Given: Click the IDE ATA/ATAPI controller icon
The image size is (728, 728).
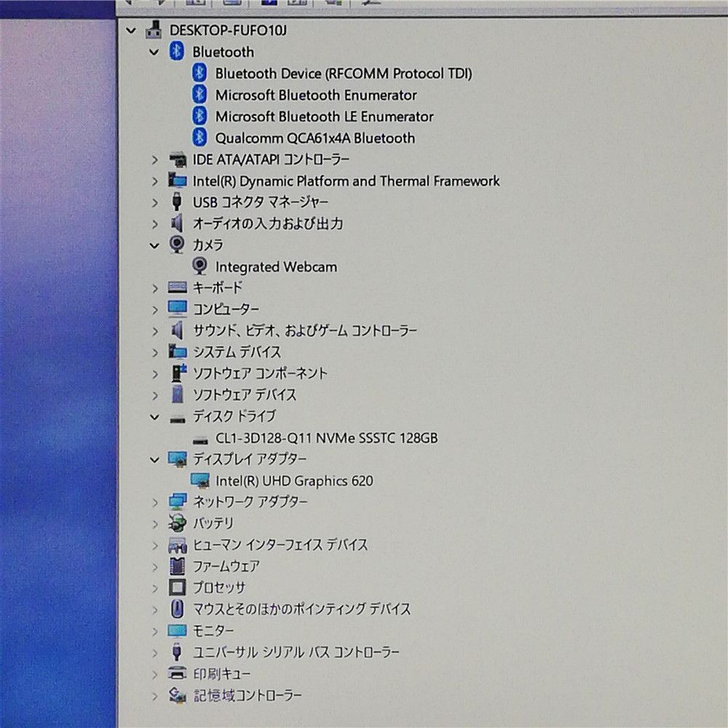Looking at the screenshot, I should pos(178,160).
